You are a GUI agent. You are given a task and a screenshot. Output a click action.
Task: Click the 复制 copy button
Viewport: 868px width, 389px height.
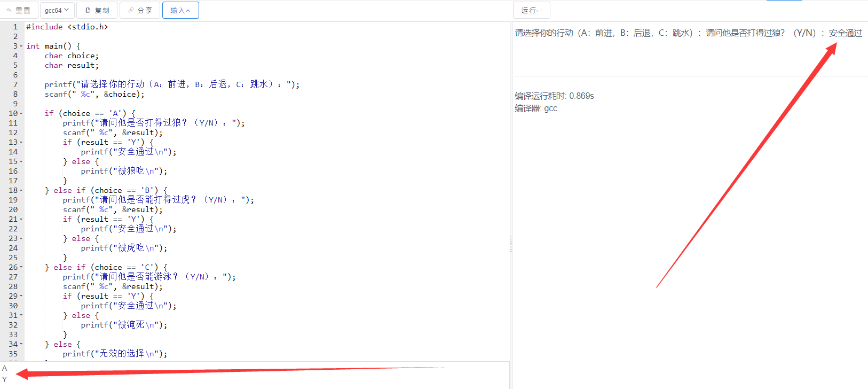97,10
